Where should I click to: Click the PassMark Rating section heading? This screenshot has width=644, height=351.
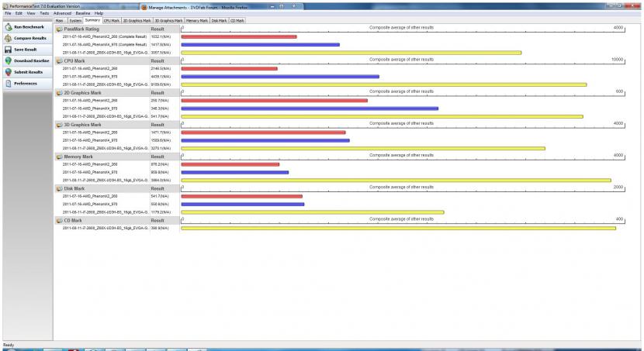coord(81,29)
